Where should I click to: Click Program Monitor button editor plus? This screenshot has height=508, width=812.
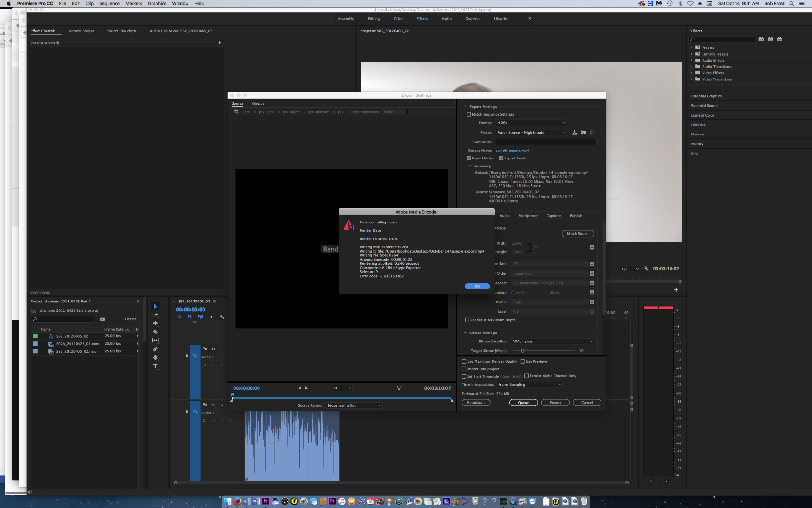[676, 290]
